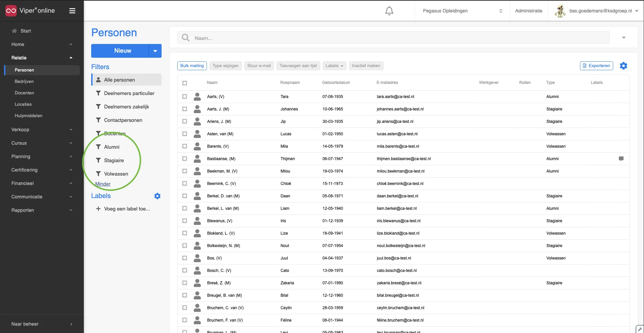Viewport: 644px width, 333px height.
Task: Check the Barents, (V) row checkbox
Action: pos(184,146)
